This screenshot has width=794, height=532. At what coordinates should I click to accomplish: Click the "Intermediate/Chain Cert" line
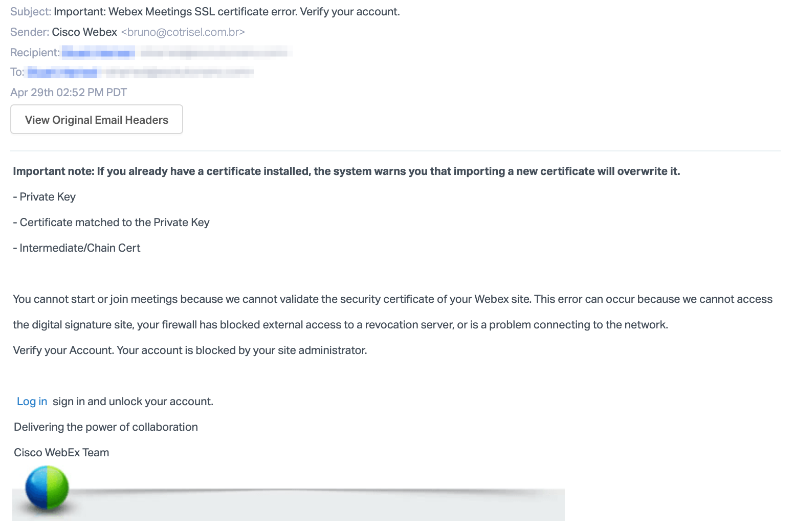(x=77, y=248)
